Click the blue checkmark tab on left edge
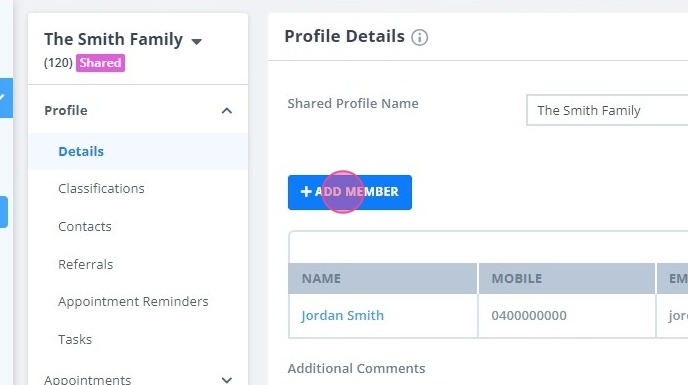The height and width of the screenshot is (385, 688). (x=5, y=98)
